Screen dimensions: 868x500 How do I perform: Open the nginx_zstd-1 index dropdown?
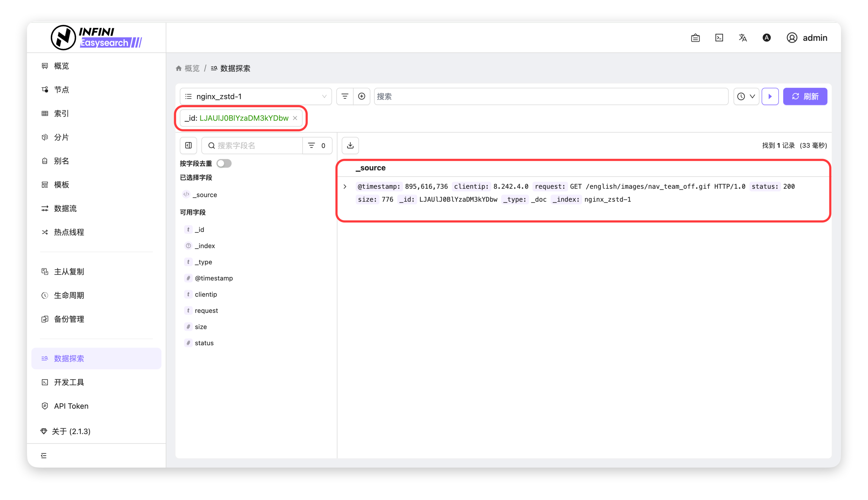coord(256,96)
